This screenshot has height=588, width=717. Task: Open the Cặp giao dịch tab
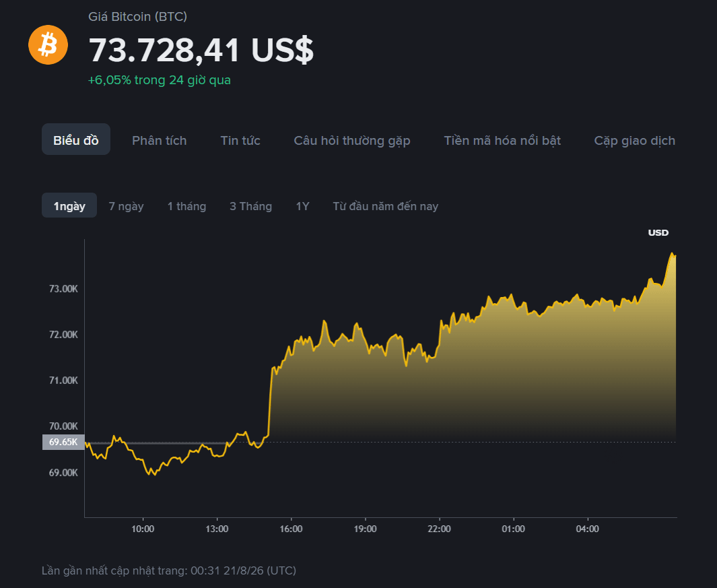[634, 141]
